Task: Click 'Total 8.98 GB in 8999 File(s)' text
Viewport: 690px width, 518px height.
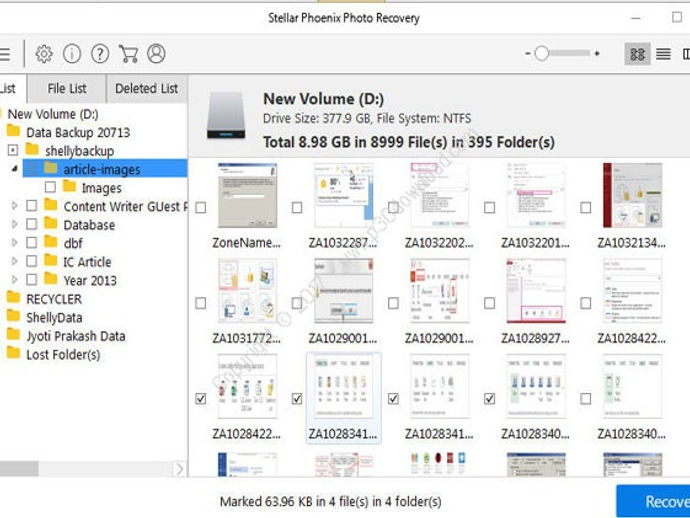Action: pos(409,142)
